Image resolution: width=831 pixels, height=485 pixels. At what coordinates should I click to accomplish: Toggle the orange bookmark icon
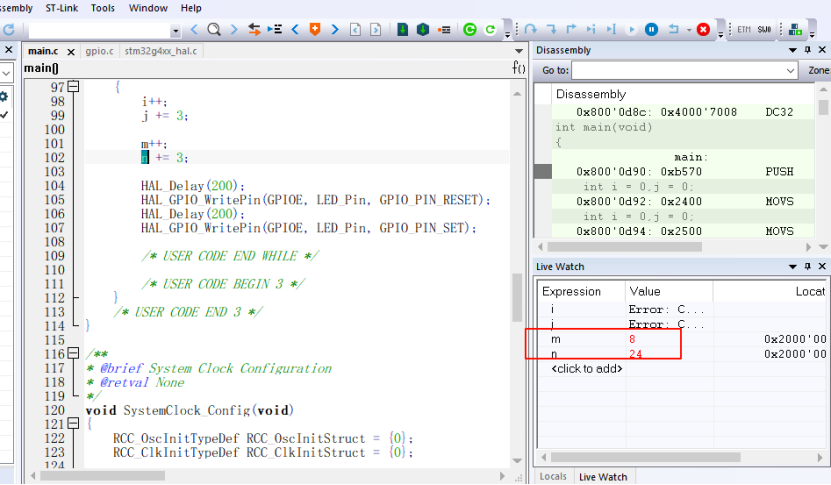pos(315,30)
